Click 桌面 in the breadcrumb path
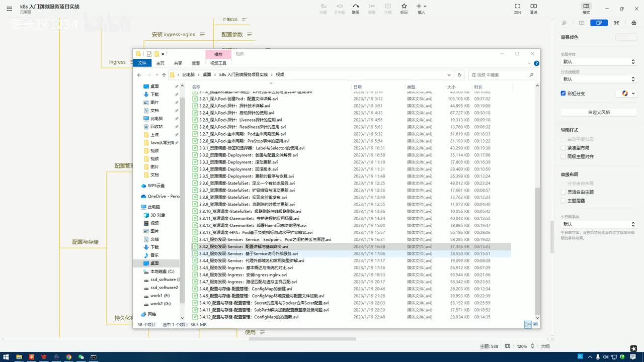 pyautogui.click(x=207, y=74)
